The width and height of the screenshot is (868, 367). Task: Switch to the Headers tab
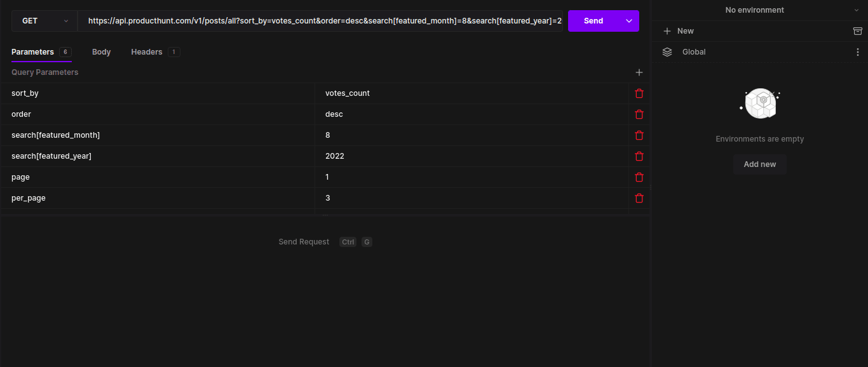click(156, 52)
